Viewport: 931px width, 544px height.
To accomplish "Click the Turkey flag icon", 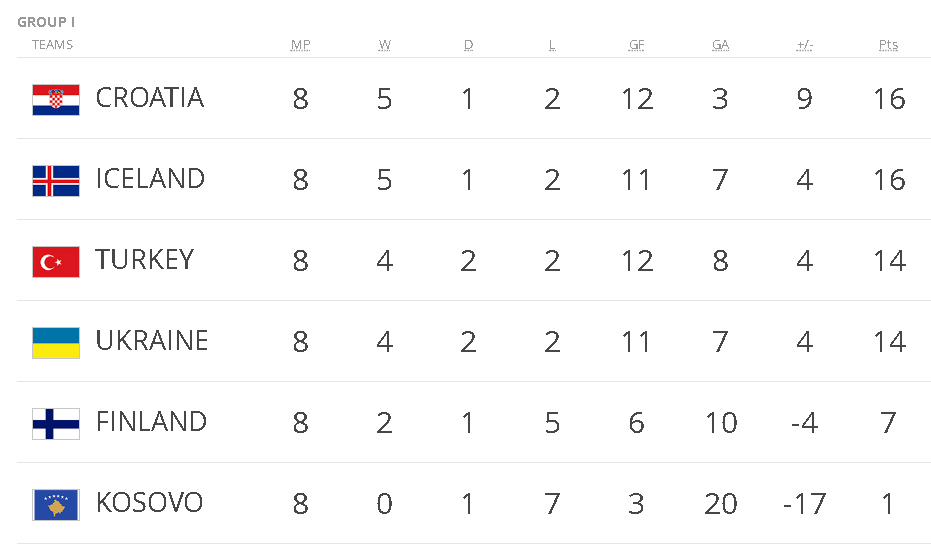I will [56, 261].
